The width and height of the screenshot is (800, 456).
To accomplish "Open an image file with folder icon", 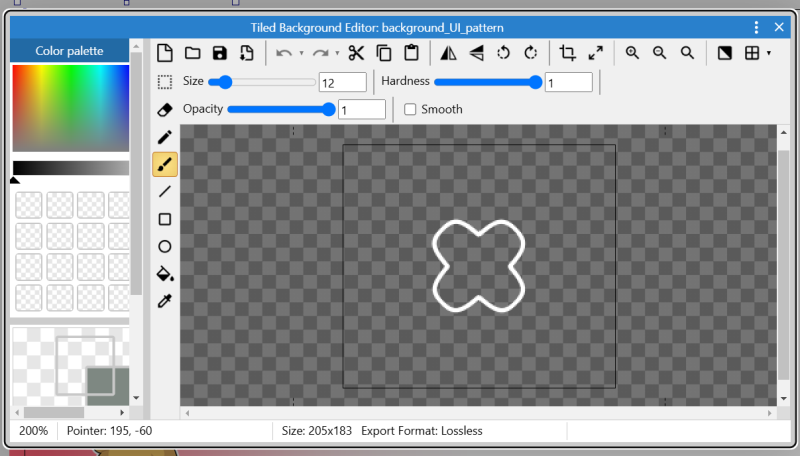I will click(192, 53).
